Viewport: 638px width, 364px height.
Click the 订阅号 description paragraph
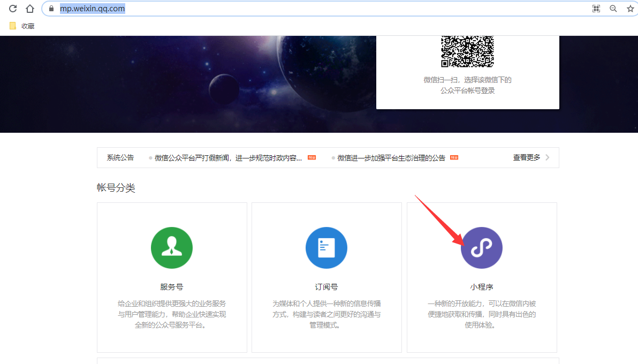click(x=326, y=314)
